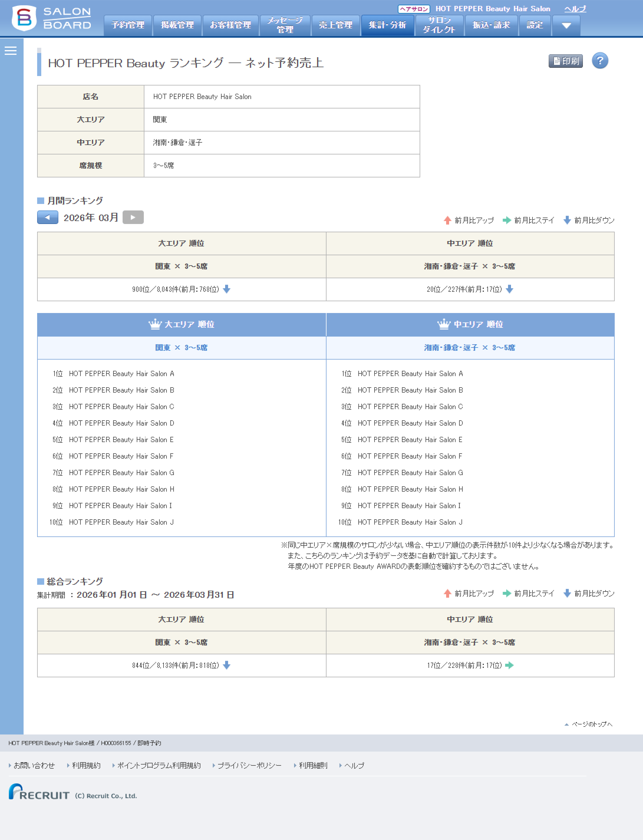Click 前月比ステイ legend arrow in 総合ランキング
Viewport: 643px width, 840px height.
[x=507, y=593]
